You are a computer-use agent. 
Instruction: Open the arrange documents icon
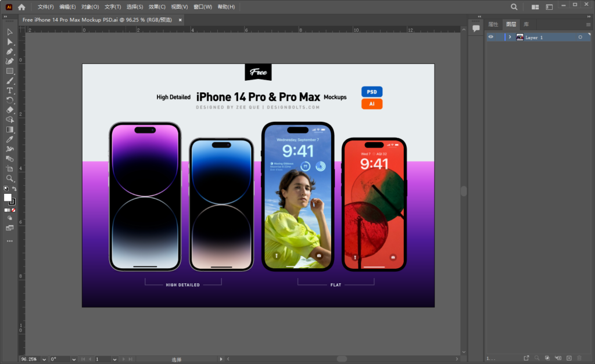pyautogui.click(x=535, y=7)
